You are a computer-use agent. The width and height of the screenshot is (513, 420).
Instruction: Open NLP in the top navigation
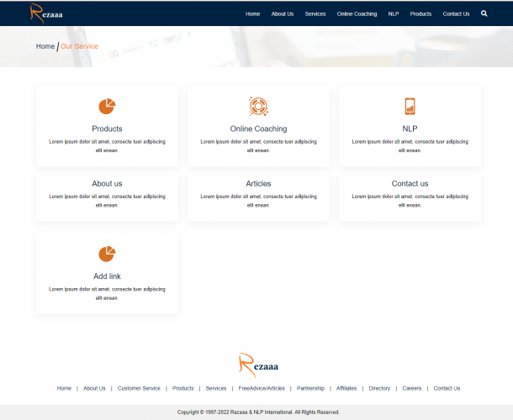click(x=394, y=13)
